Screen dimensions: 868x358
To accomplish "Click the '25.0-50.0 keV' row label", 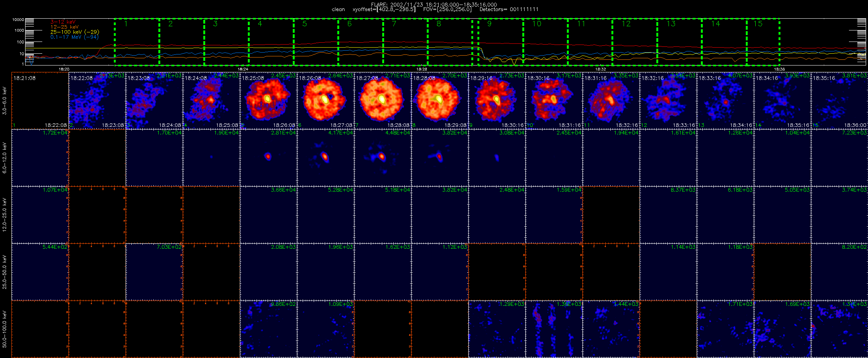I will (x=5, y=272).
